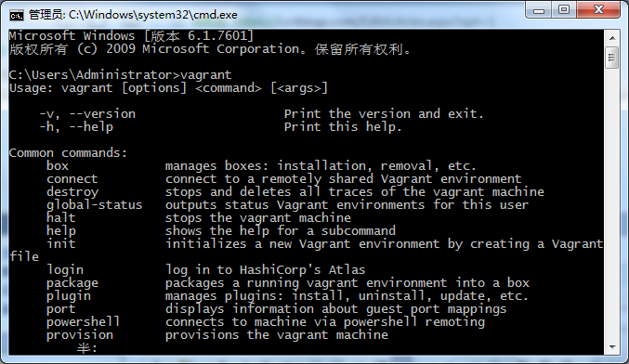This screenshot has height=364, width=629.
Task: Minimize the cmd.exe window
Action: 539,10
